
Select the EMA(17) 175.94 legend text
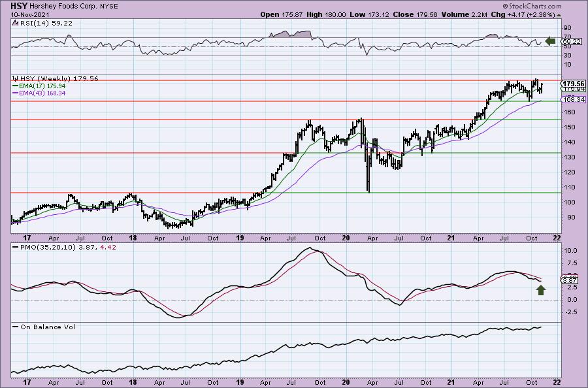pyautogui.click(x=42, y=86)
